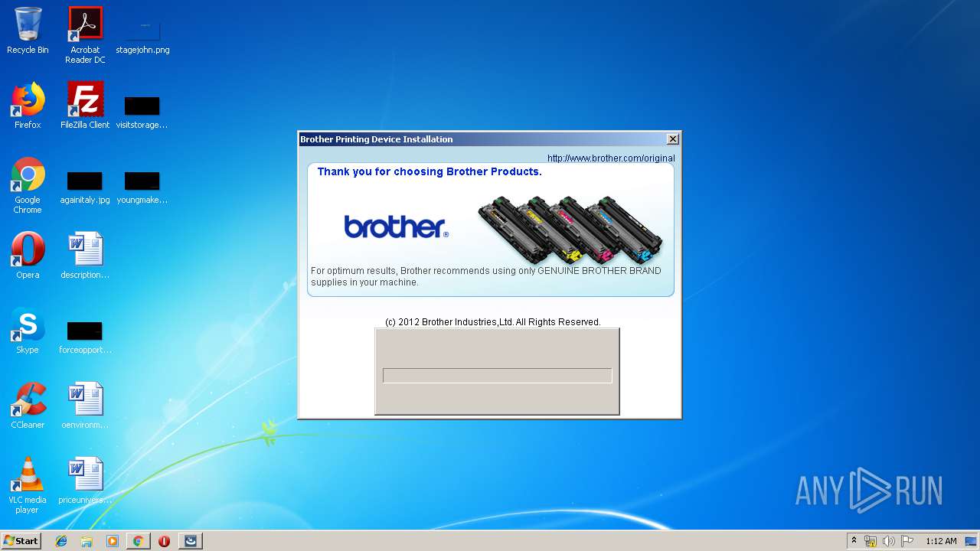Screen dimensions: 980x551
Task: Click the 2012 Brother Industries copyright text
Action: pos(493,322)
